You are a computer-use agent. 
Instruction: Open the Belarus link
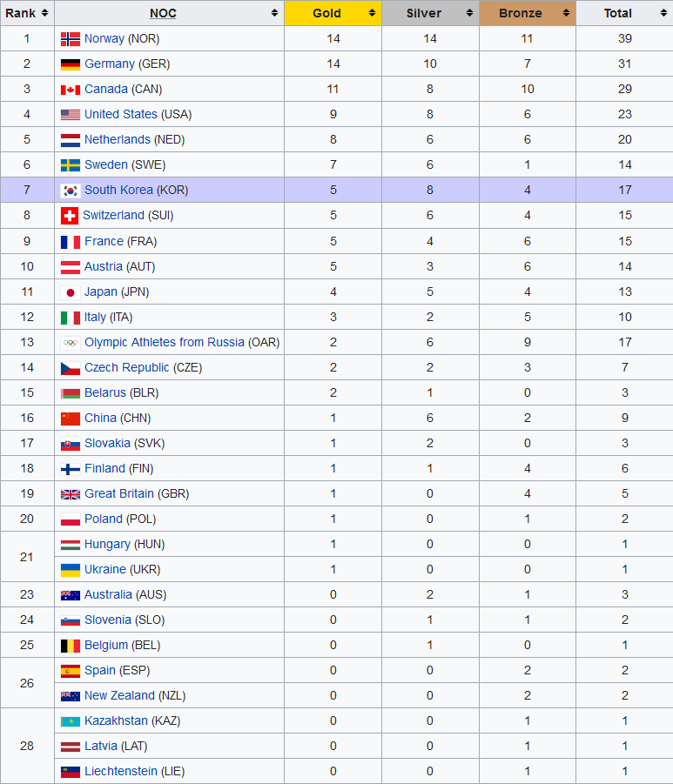click(x=105, y=392)
